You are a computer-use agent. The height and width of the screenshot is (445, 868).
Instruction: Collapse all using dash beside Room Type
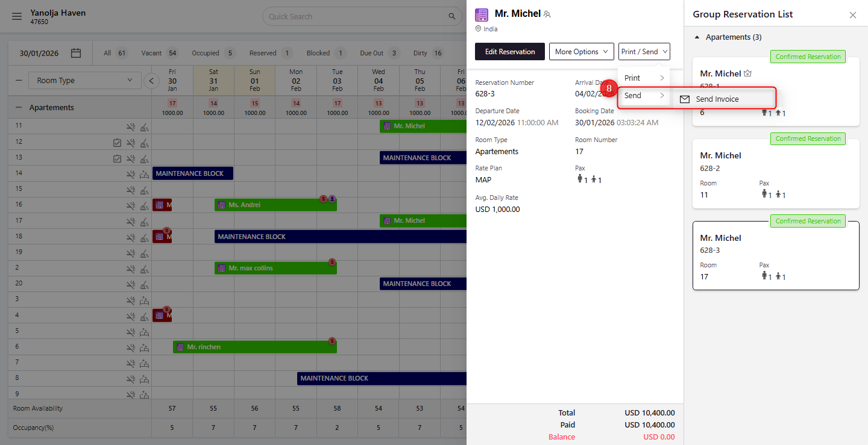pyautogui.click(x=17, y=81)
